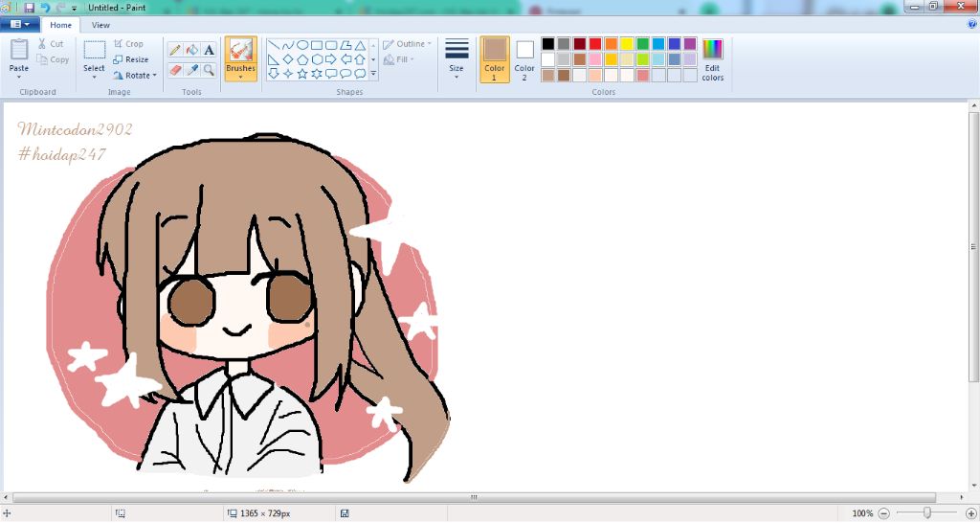Viewport: 980px width, 523px height.
Task: Choose the Left arrow shape
Action: tap(345, 59)
